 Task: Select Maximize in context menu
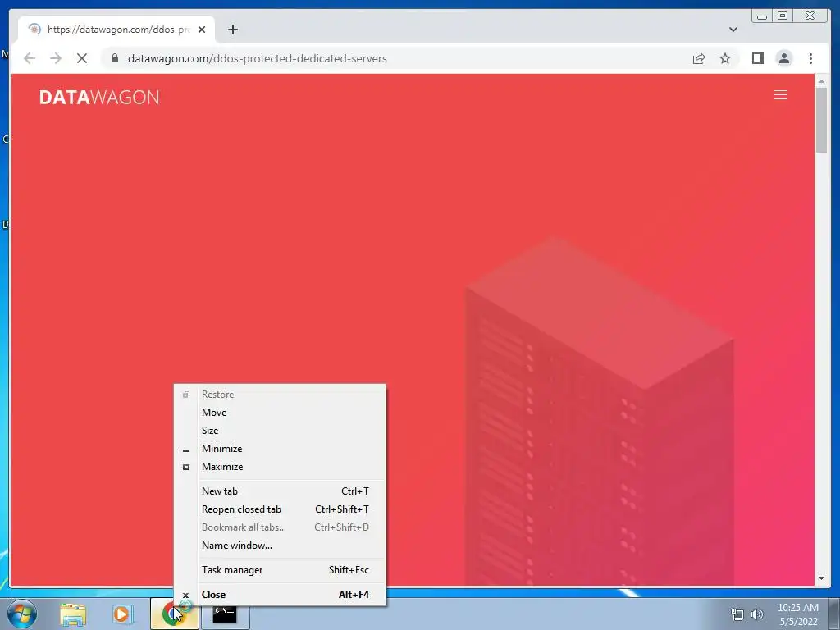tap(280, 467)
